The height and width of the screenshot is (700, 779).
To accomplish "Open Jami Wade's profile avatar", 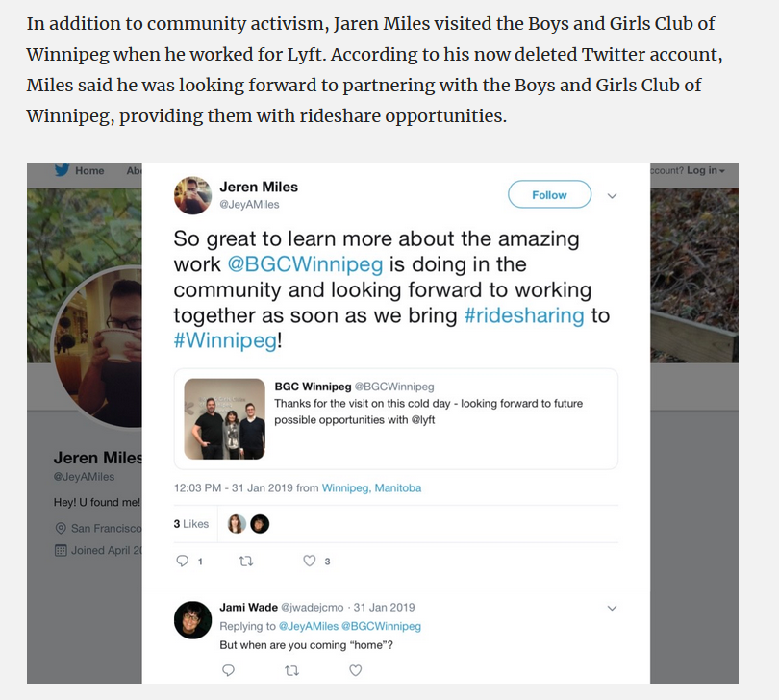I will [x=192, y=620].
